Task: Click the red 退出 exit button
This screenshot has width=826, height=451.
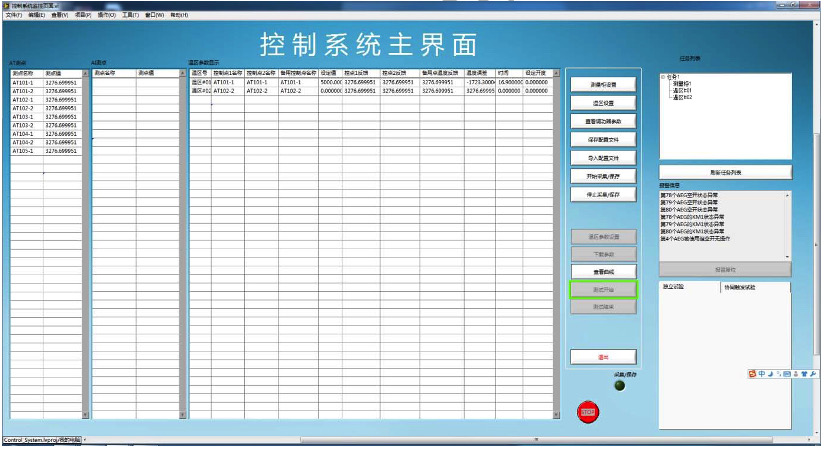Action: [x=603, y=356]
